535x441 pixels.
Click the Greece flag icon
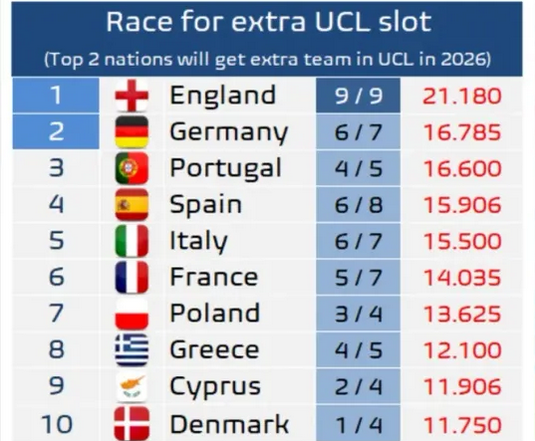132,350
